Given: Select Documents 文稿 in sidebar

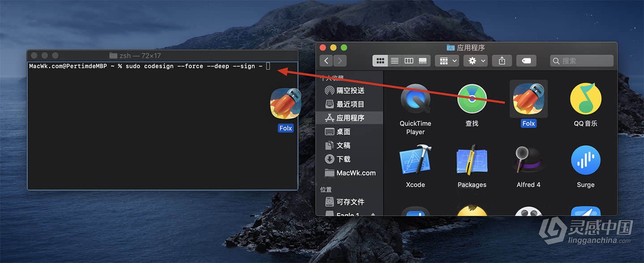Looking at the screenshot, I should coord(350,146).
